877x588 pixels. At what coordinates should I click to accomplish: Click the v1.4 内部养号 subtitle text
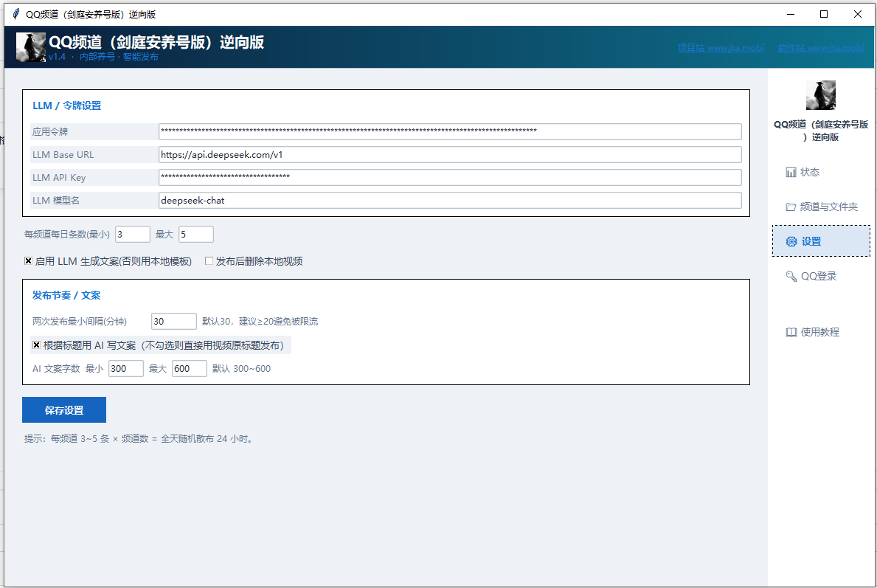click(103, 57)
